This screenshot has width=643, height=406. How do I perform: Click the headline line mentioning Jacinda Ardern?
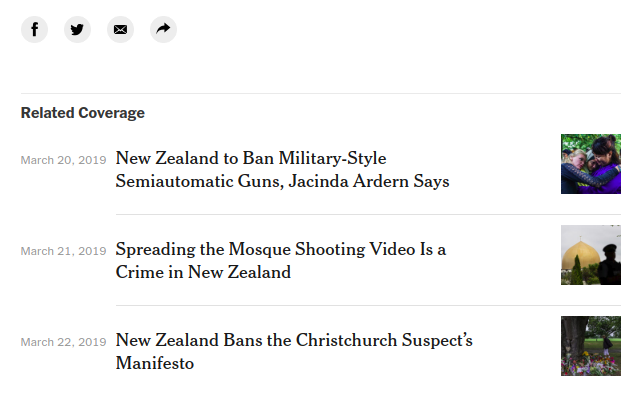point(283,181)
